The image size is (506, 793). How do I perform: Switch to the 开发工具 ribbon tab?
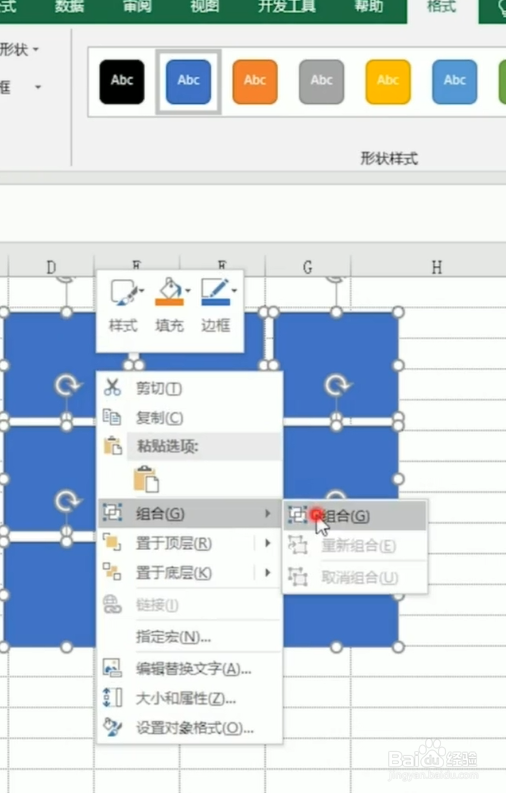287,7
